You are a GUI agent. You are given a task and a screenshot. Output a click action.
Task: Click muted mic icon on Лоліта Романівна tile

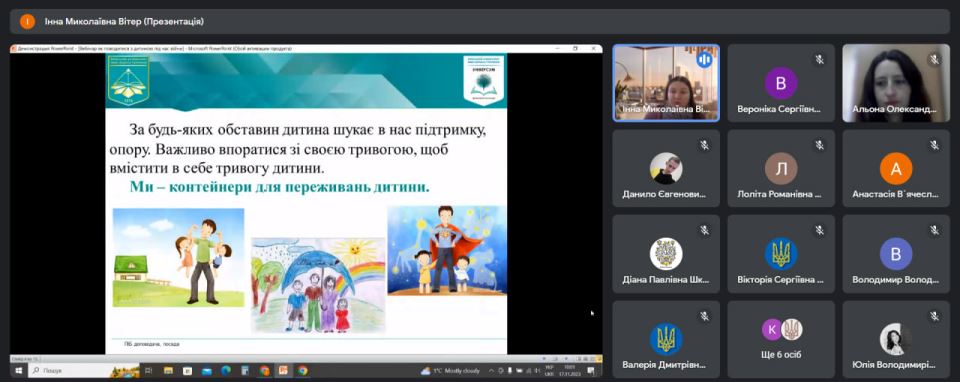point(819,145)
